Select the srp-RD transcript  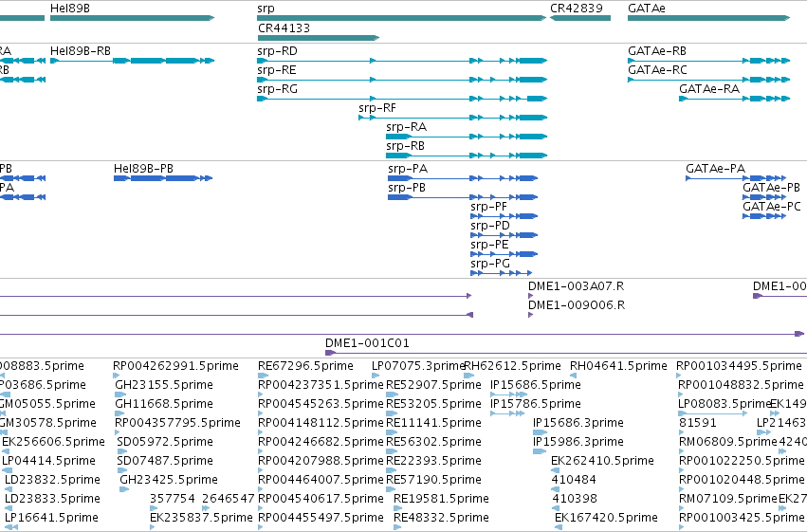pyautogui.click(x=401, y=61)
